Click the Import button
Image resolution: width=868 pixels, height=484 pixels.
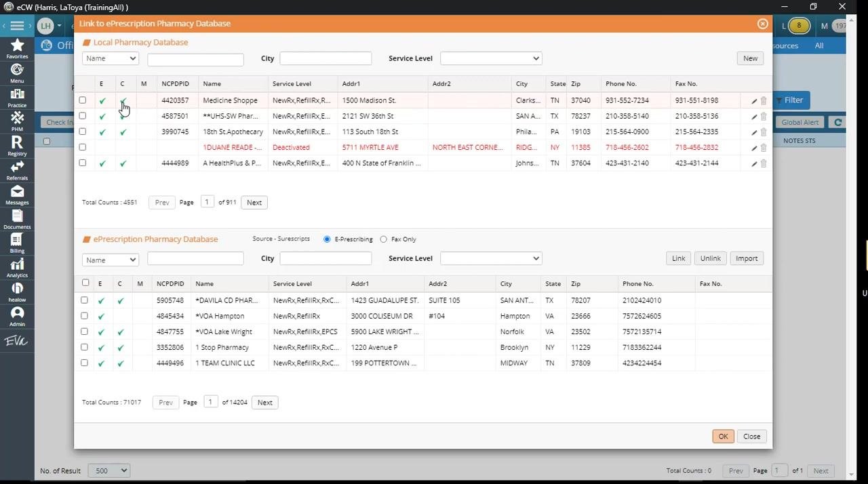tap(747, 258)
